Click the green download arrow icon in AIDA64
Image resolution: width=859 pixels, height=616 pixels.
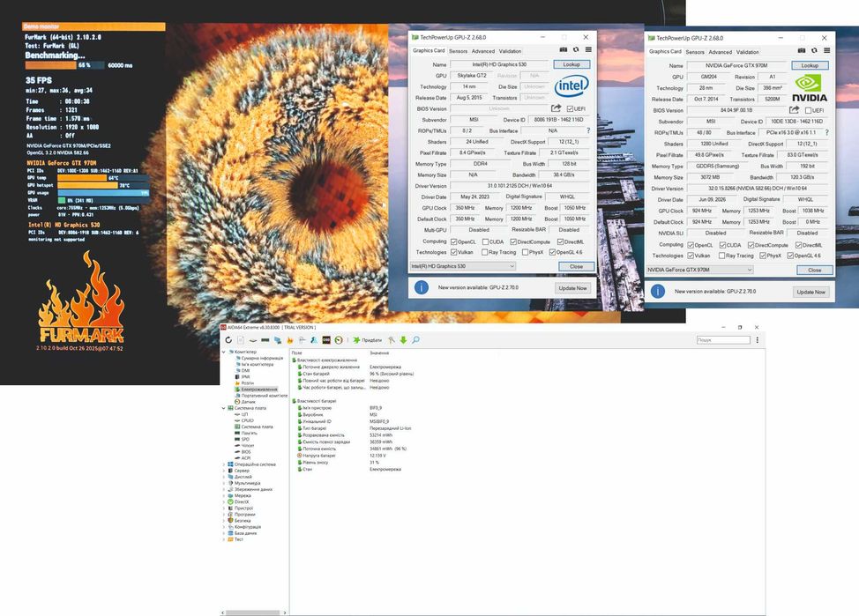click(404, 340)
